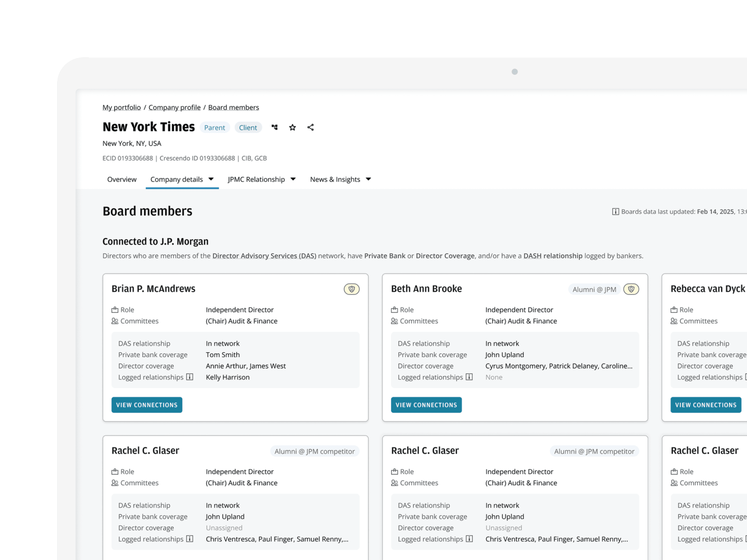Click Annie Arthur, James West director coverage

coord(246,366)
